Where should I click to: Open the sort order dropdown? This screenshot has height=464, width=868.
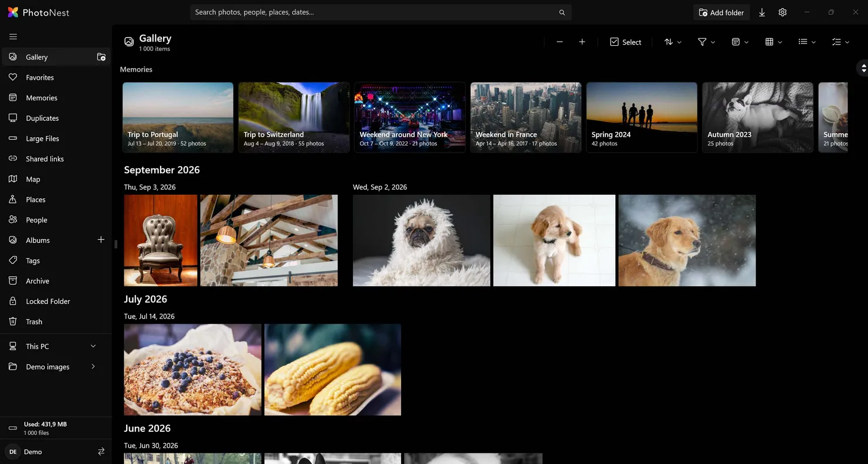tap(673, 42)
